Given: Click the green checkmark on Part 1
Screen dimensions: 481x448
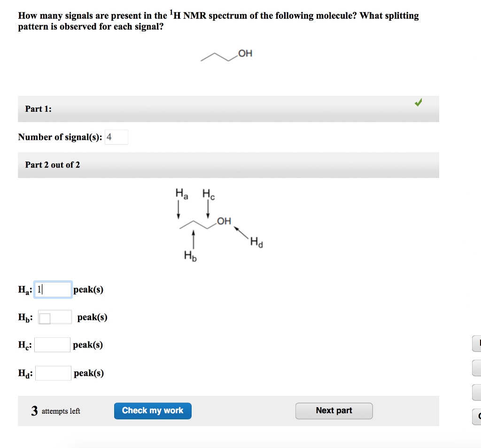Looking at the screenshot, I should point(418,102).
